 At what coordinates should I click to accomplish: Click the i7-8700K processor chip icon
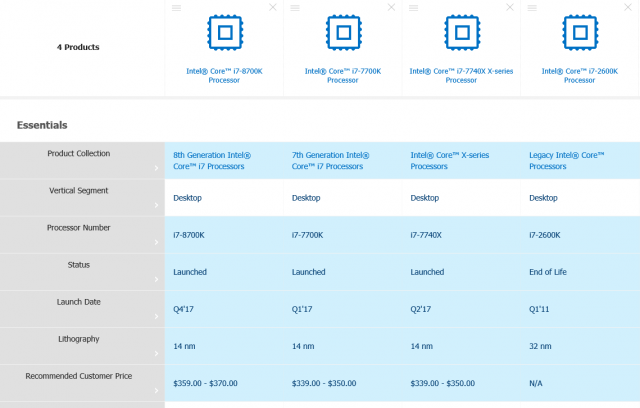pyautogui.click(x=225, y=33)
